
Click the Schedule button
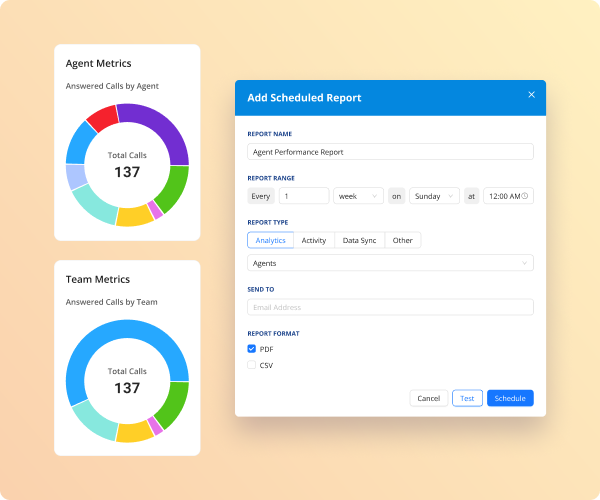(510, 398)
